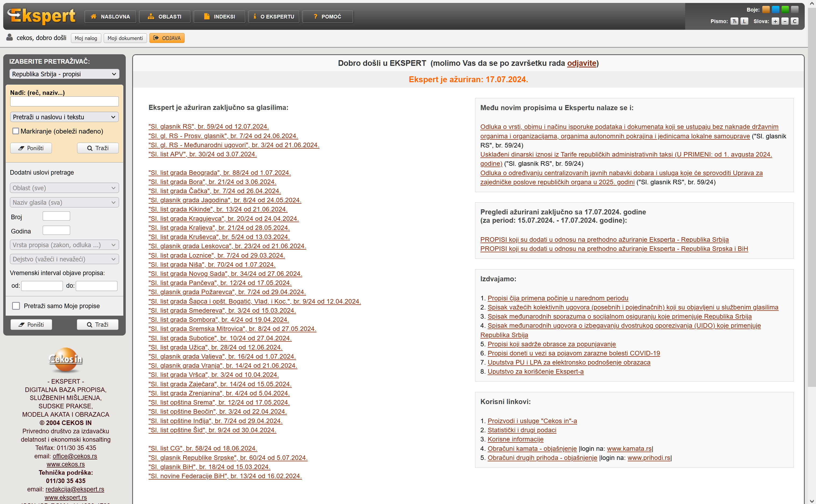
Task: Open Moji dokumenti
Action: [x=125, y=38]
